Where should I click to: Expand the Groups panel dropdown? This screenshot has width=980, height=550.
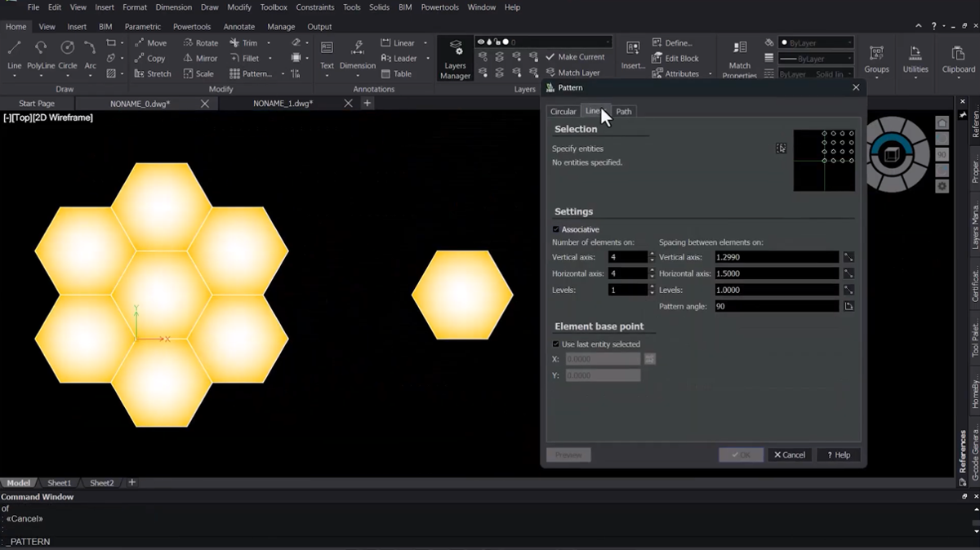(x=876, y=79)
